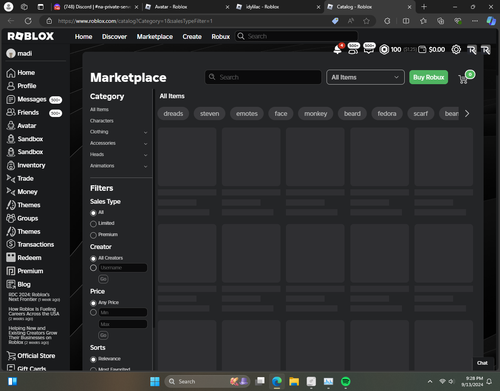Open Profile in the sidebar
Screen dimensions: 500x391
coord(21,86)
